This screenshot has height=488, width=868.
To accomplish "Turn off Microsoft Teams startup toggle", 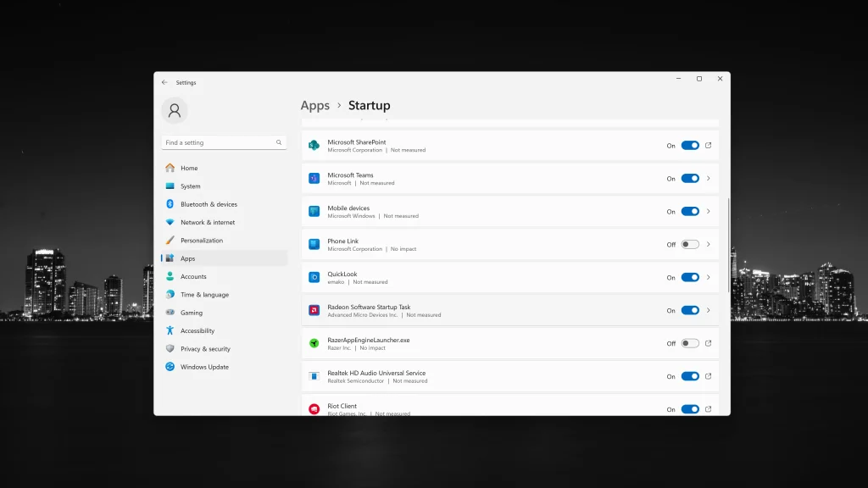I will [690, 178].
